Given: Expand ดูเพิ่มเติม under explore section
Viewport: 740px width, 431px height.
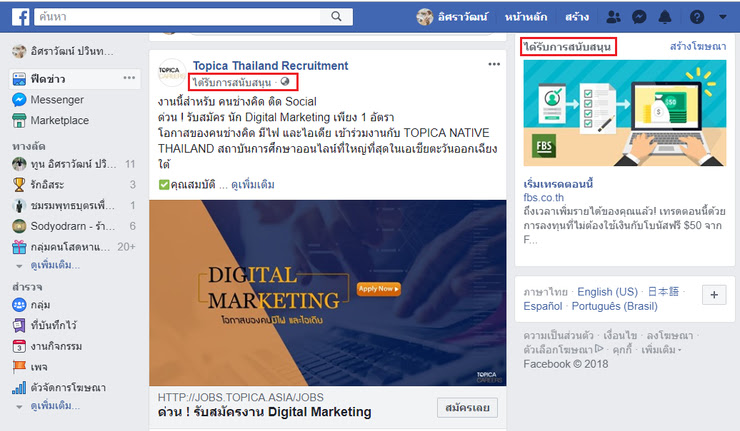Looking at the screenshot, I should (55, 406).
